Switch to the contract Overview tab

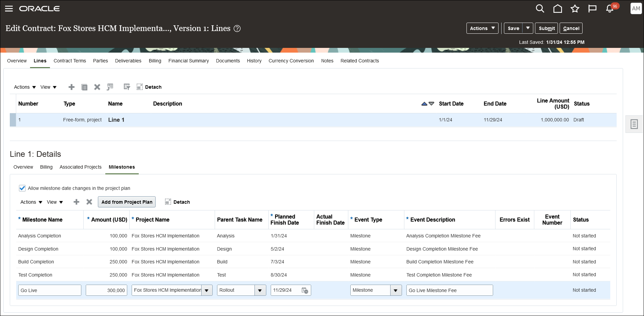(x=17, y=61)
